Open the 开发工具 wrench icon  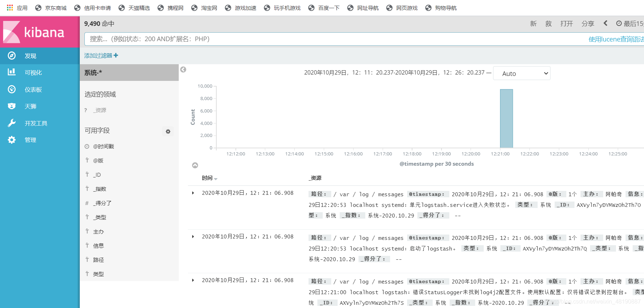pos(12,123)
